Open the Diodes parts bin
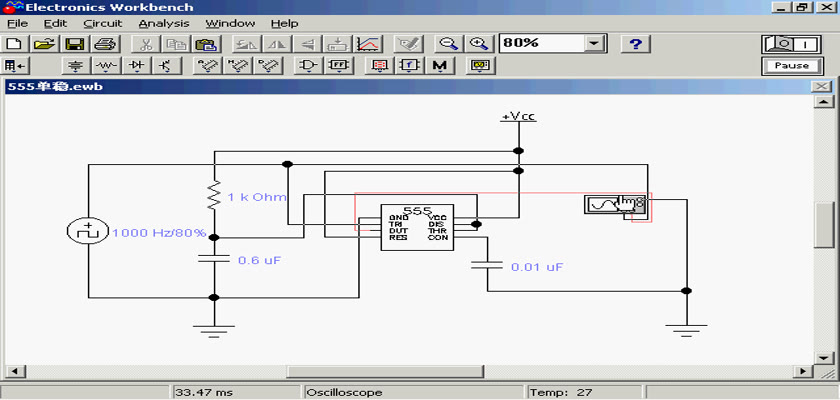Image resolution: width=840 pixels, height=400 pixels. point(137,66)
